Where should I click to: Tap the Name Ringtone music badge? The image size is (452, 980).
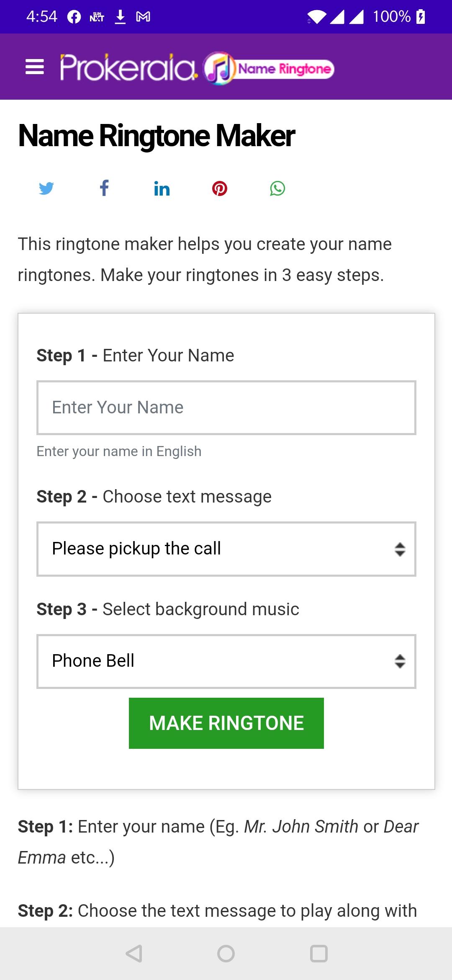click(x=269, y=68)
